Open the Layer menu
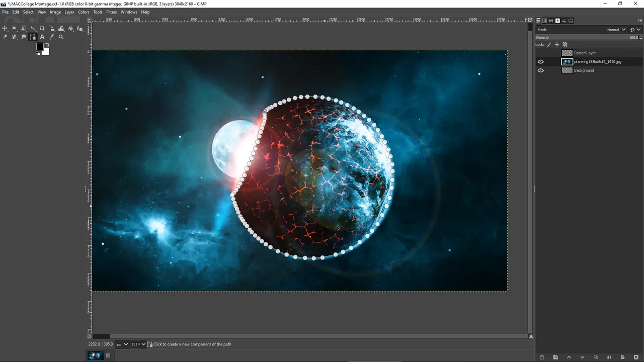This screenshot has width=644, height=362. pyautogui.click(x=69, y=12)
